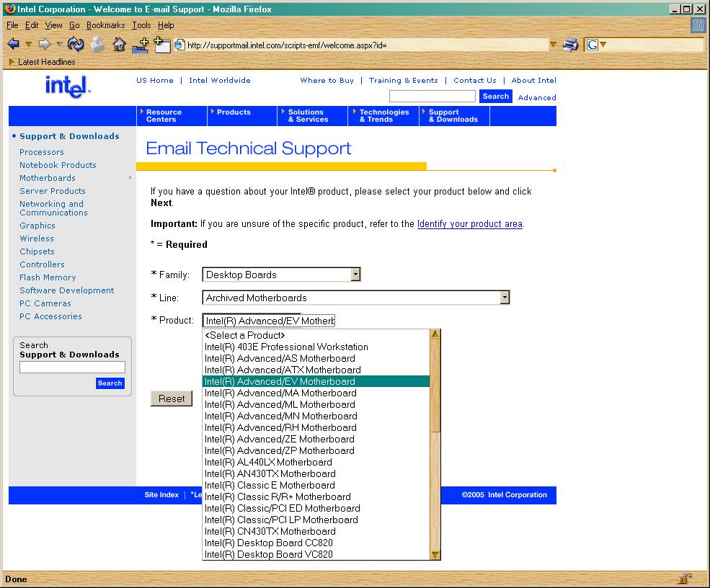Open the Notebook Products sidebar link

pyautogui.click(x=58, y=165)
